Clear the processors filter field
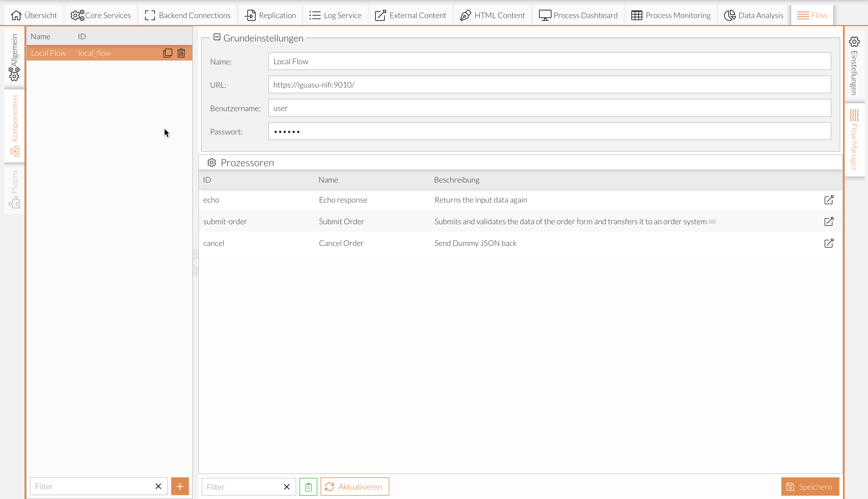Viewport: 868px width, 499px height. coord(287,487)
